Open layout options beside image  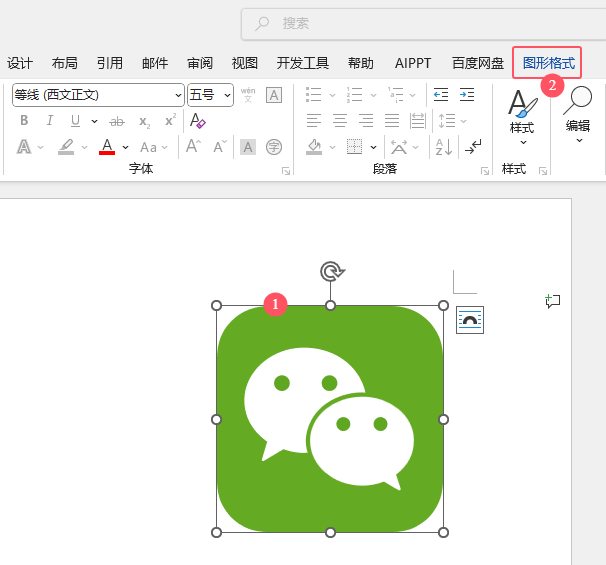click(x=470, y=320)
